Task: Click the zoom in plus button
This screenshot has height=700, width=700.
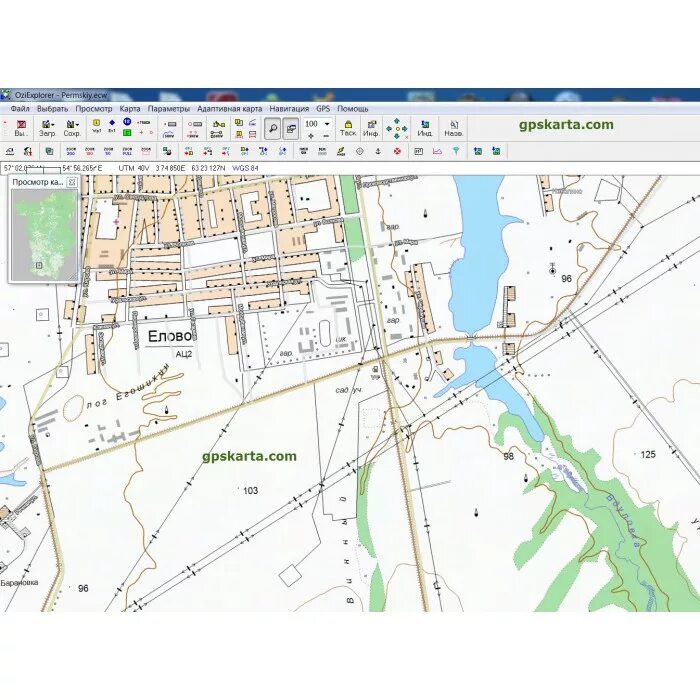Action: click(x=311, y=135)
